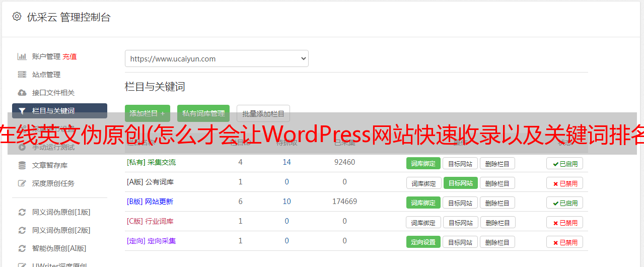
Task: Click the red 充值 link
Action: [70, 56]
